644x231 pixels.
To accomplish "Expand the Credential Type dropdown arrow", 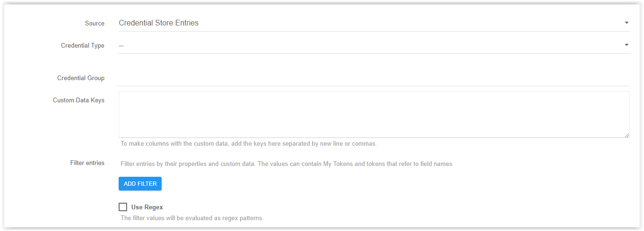I will click(x=626, y=45).
